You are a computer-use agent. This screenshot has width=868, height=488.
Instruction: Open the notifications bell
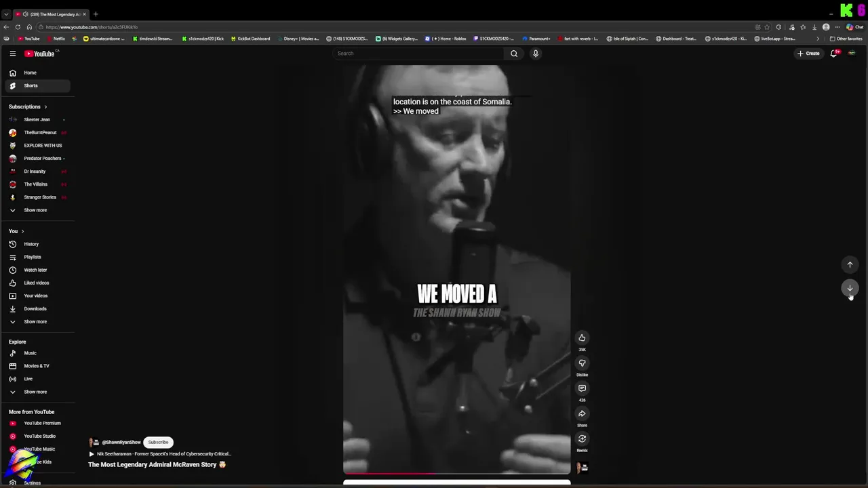click(x=834, y=54)
